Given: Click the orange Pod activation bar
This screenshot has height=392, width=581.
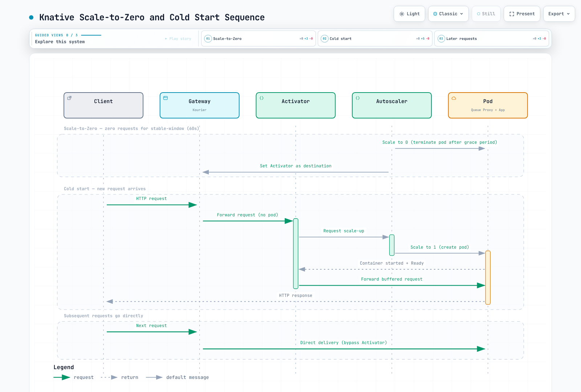Looking at the screenshot, I should [x=488, y=278].
